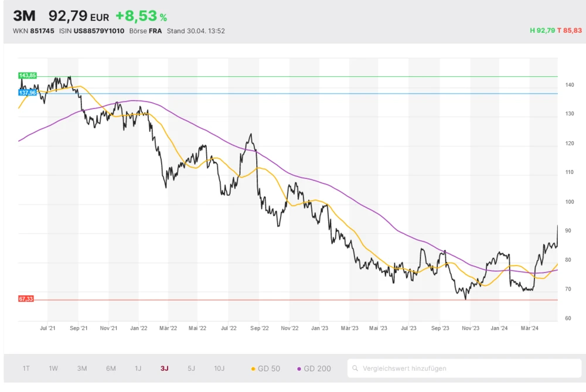
Task: Show the 10J long-term chart
Action: [x=219, y=369]
